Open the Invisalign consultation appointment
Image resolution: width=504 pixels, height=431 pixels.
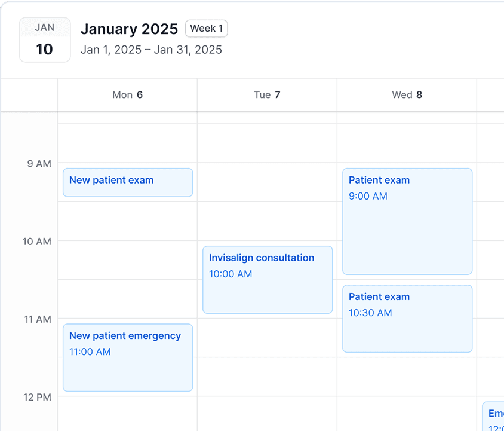point(268,279)
